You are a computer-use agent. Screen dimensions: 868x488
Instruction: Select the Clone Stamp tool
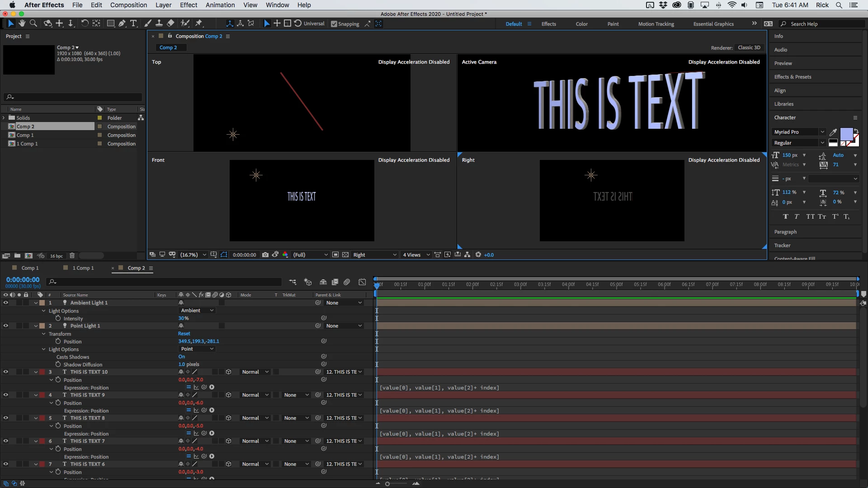[x=159, y=23]
